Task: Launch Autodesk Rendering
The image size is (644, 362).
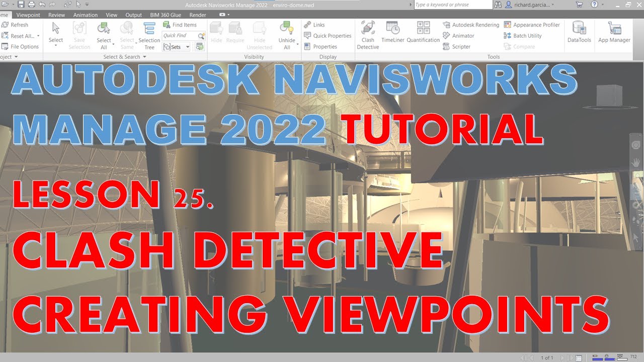Action: (471, 25)
